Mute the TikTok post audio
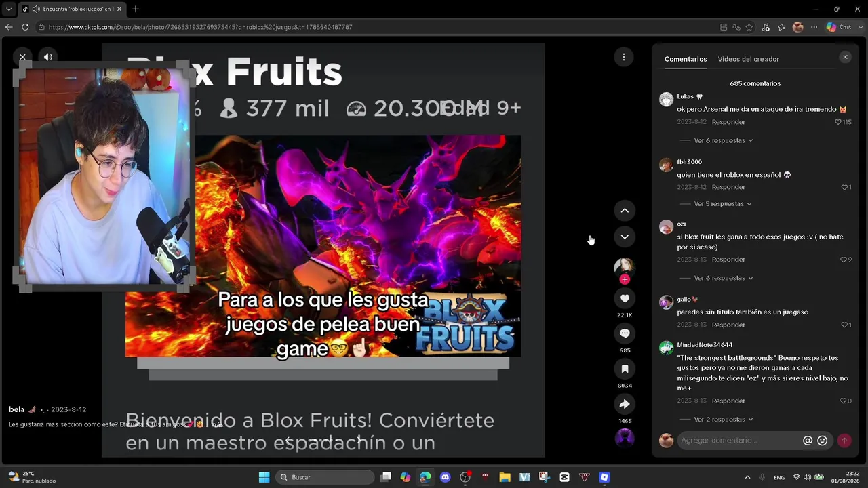The image size is (868, 488). [48, 57]
